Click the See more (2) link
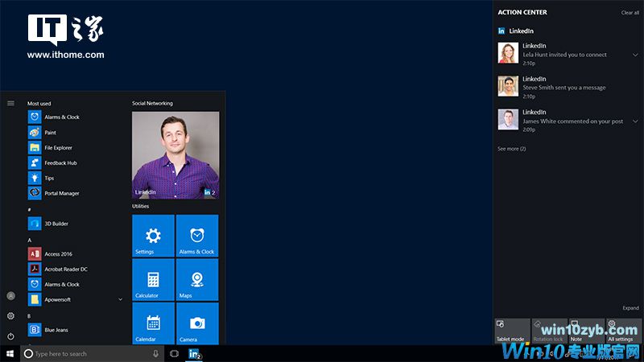Screen dimensions: 644x362 (511, 149)
